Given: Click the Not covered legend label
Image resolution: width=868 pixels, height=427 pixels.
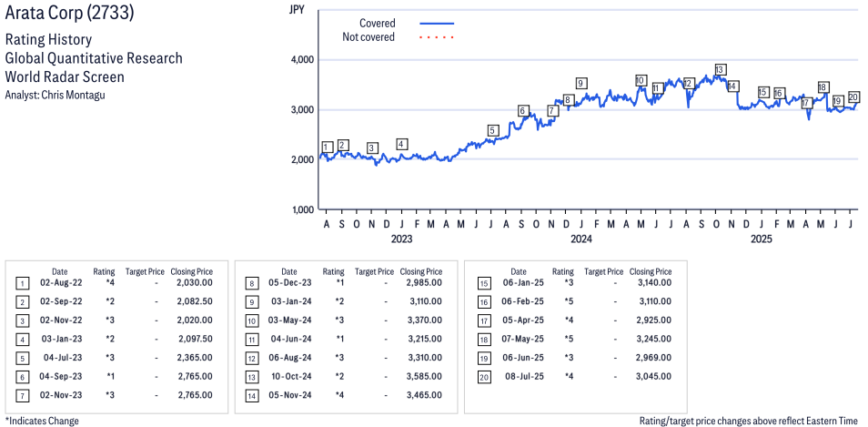Looking at the screenshot, I should click(368, 37).
